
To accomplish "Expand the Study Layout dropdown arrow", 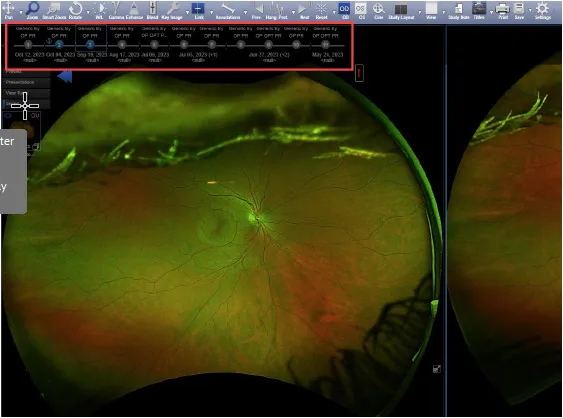I will coord(419,13).
